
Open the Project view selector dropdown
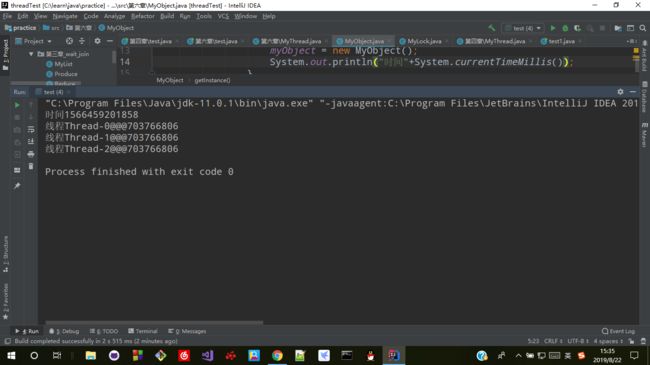coord(33,41)
